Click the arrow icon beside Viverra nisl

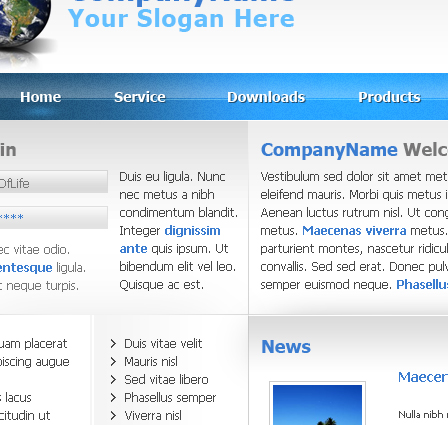click(x=113, y=416)
